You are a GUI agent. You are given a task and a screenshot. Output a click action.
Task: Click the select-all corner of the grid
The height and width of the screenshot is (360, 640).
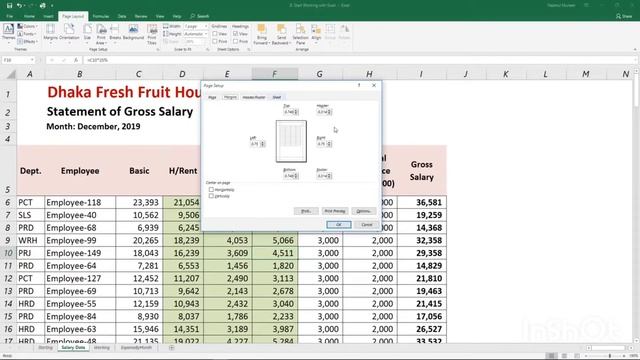(9, 74)
